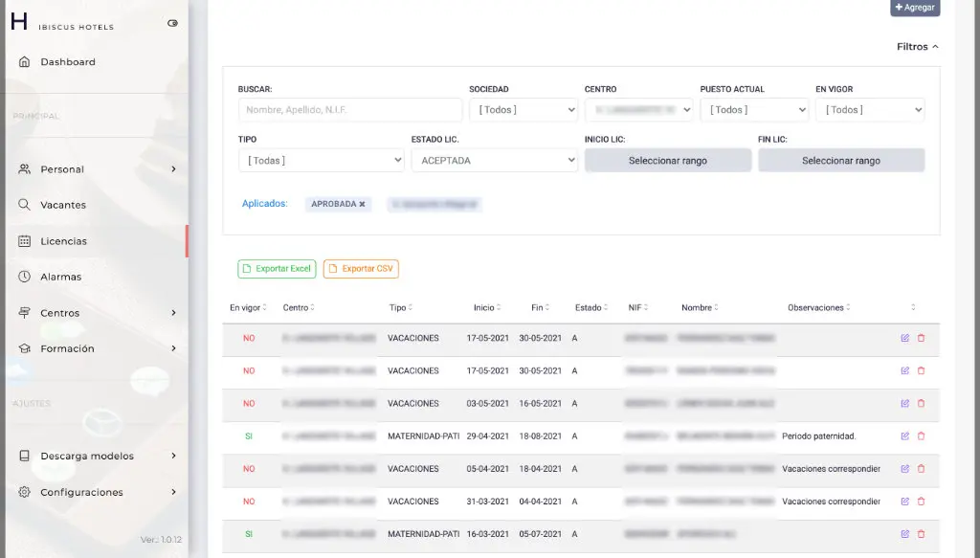Click the Dashboard home icon

[24, 62]
